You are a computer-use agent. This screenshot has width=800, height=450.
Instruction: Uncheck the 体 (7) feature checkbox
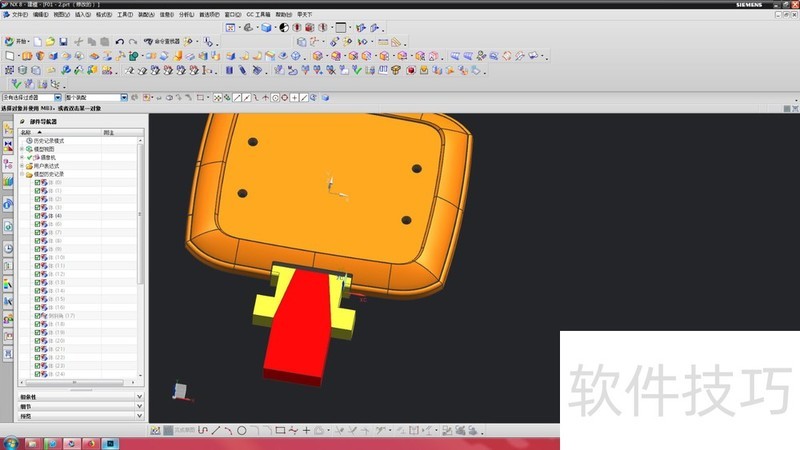point(37,232)
